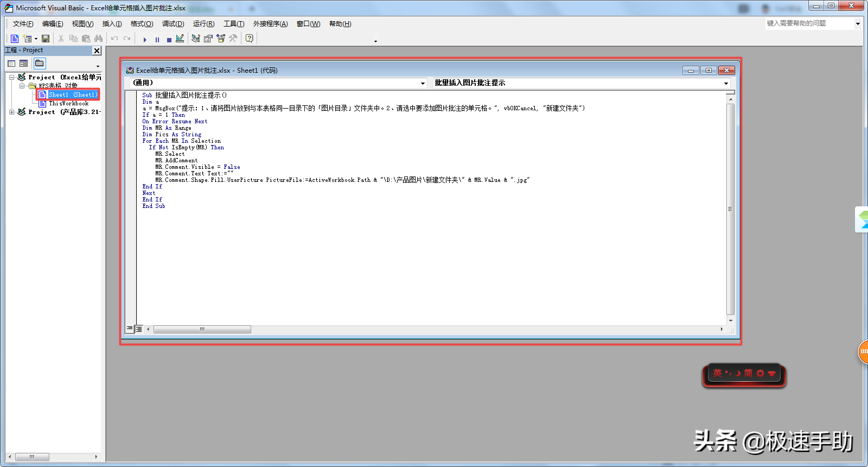The image size is (868, 467).
Task: Click the Paste toolbar icon
Action: click(86, 39)
